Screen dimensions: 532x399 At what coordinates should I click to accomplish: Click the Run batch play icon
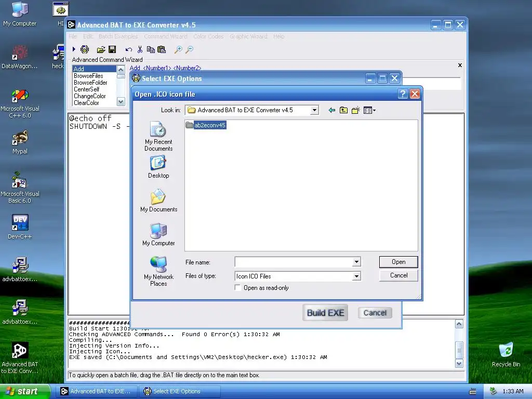coord(74,49)
